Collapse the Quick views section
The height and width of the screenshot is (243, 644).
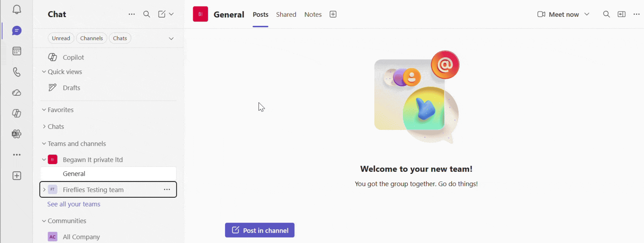pos(44,72)
